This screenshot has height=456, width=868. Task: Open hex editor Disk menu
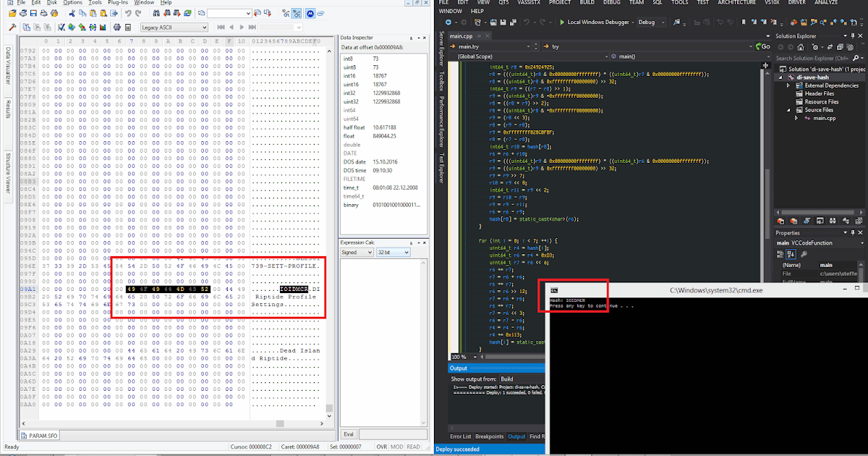pos(52,3)
